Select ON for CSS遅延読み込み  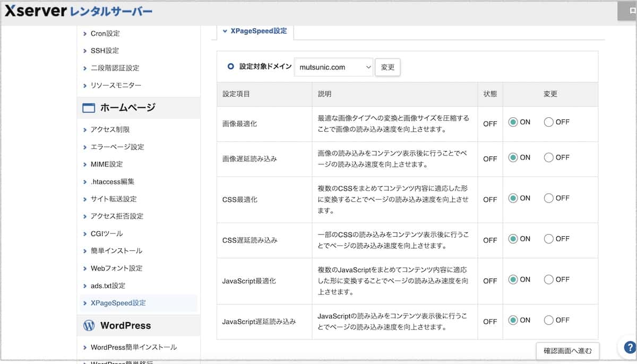coord(513,239)
